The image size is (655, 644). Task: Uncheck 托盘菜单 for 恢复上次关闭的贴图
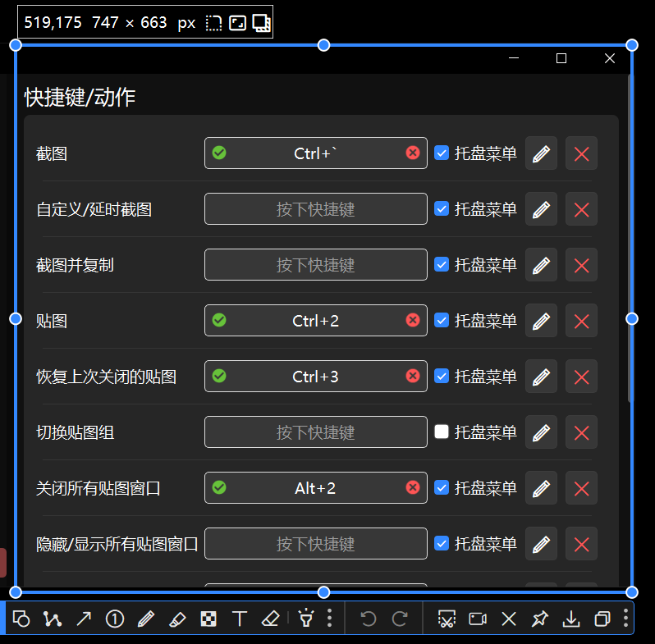(442, 376)
